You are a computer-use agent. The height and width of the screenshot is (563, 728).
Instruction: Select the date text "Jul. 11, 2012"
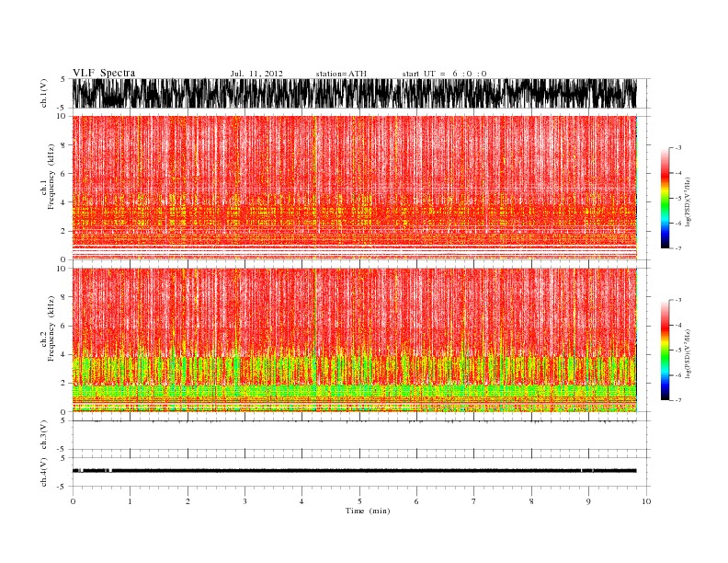256,74
